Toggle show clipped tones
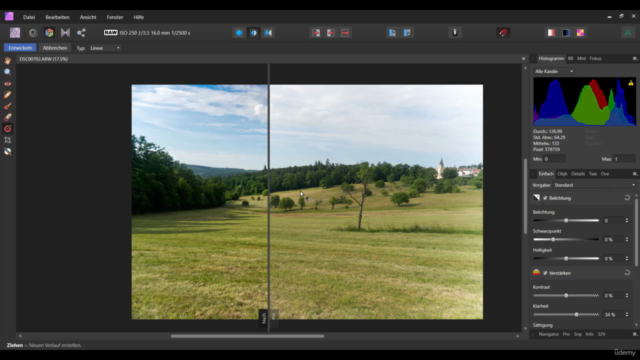The image size is (640, 360). (580, 33)
